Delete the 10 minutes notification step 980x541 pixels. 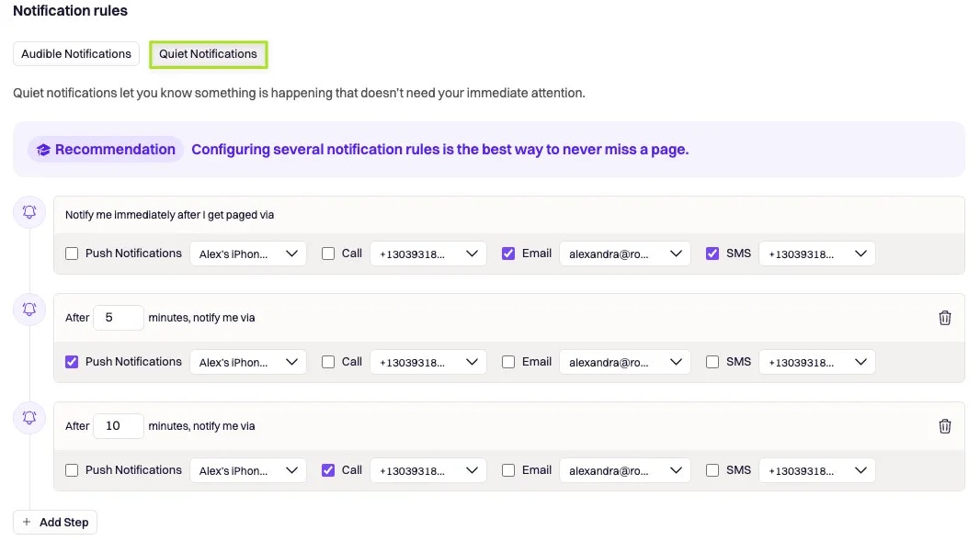944,426
